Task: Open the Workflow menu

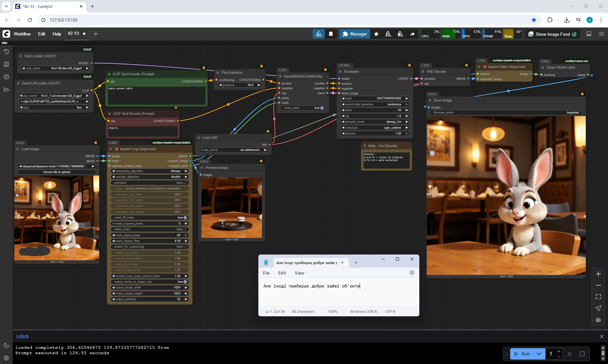Action: click(22, 34)
